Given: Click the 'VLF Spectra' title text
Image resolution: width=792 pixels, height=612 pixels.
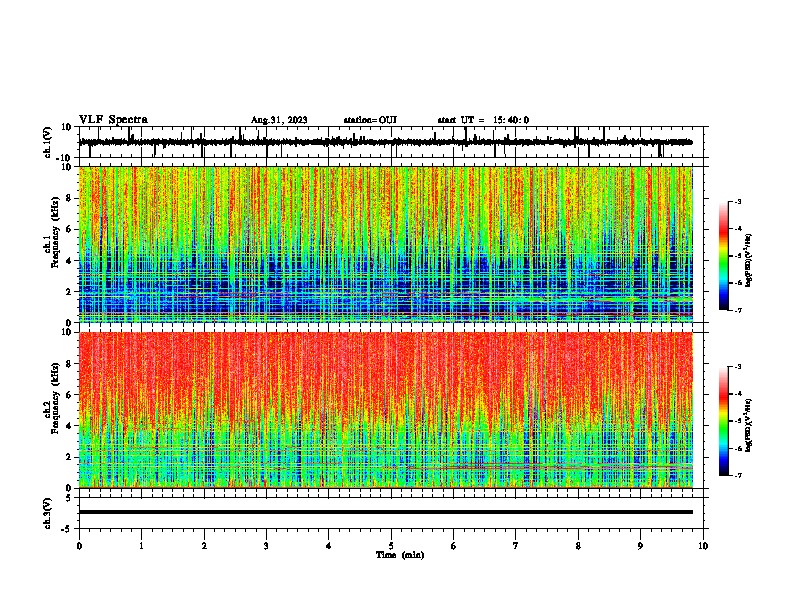Looking at the screenshot, I should point(113,120).
